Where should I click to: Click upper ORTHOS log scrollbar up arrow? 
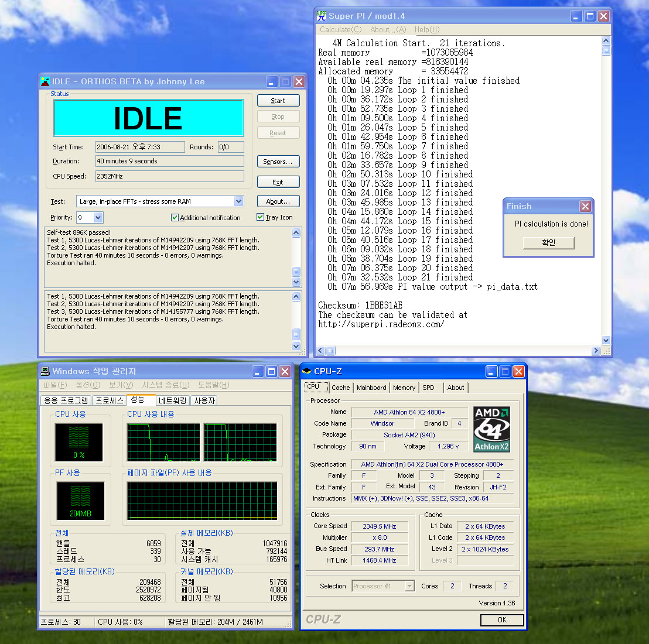pyautogui.click(x=296, y=232)
